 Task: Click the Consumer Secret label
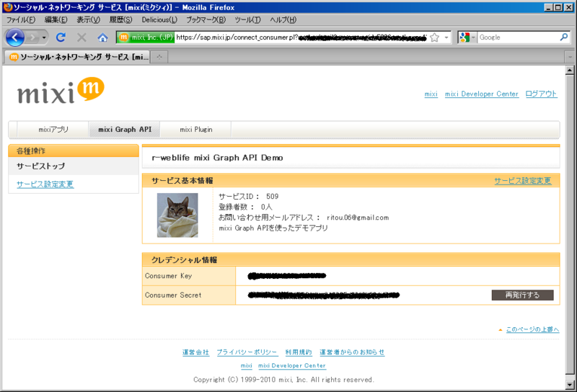[173, 295]
